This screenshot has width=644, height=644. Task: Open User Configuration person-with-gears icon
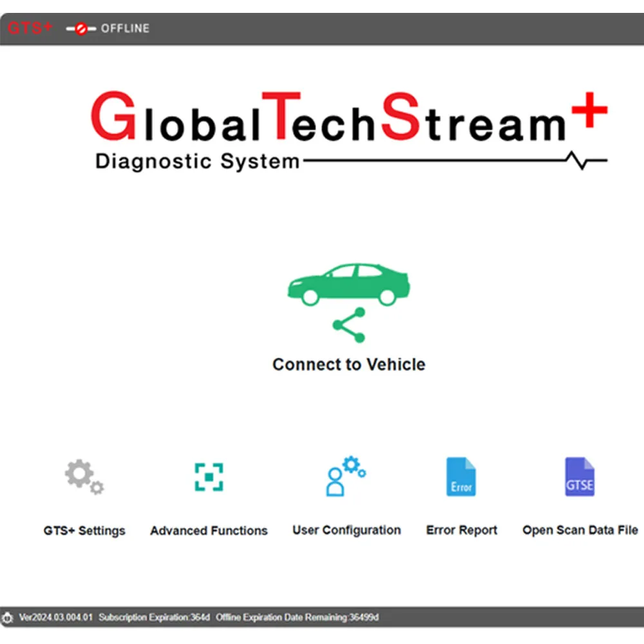pos(346,476)
